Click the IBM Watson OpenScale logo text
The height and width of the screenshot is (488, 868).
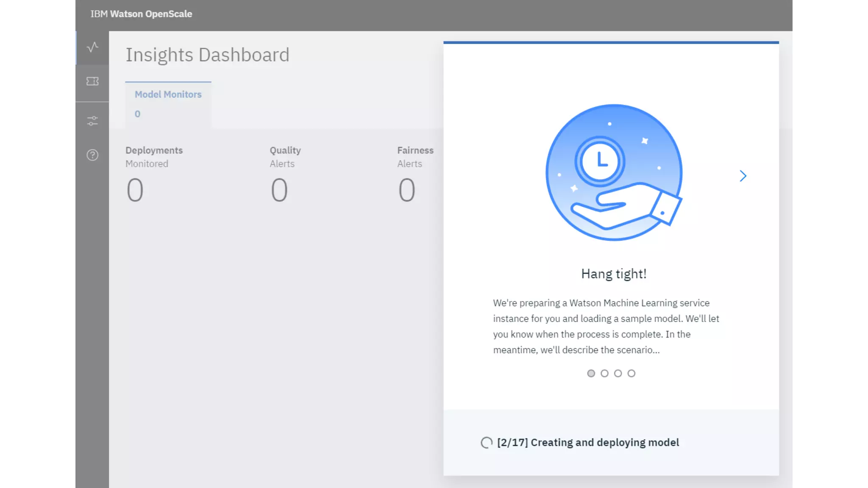(141, 14)
